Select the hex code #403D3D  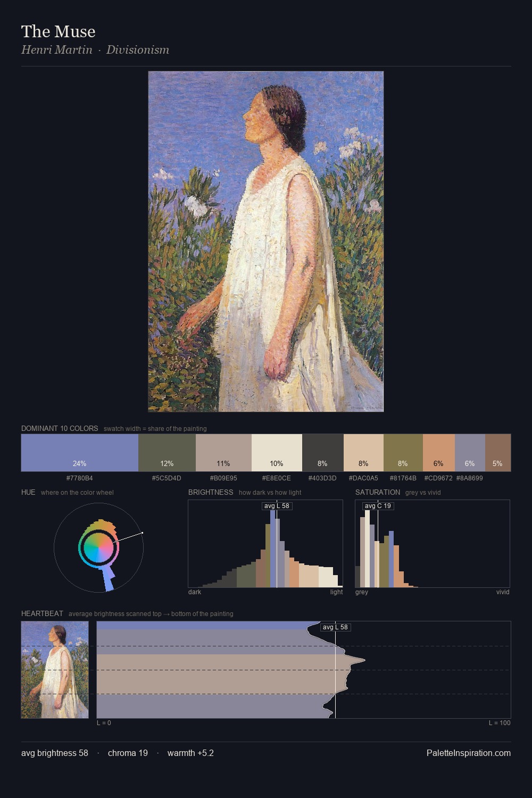pos(323,478)
